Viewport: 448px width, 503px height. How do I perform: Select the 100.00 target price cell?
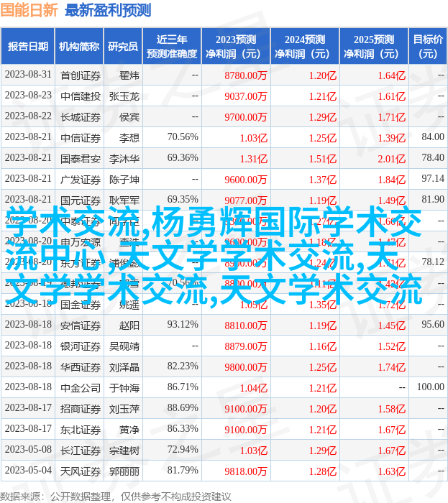(x=431, y=388)
